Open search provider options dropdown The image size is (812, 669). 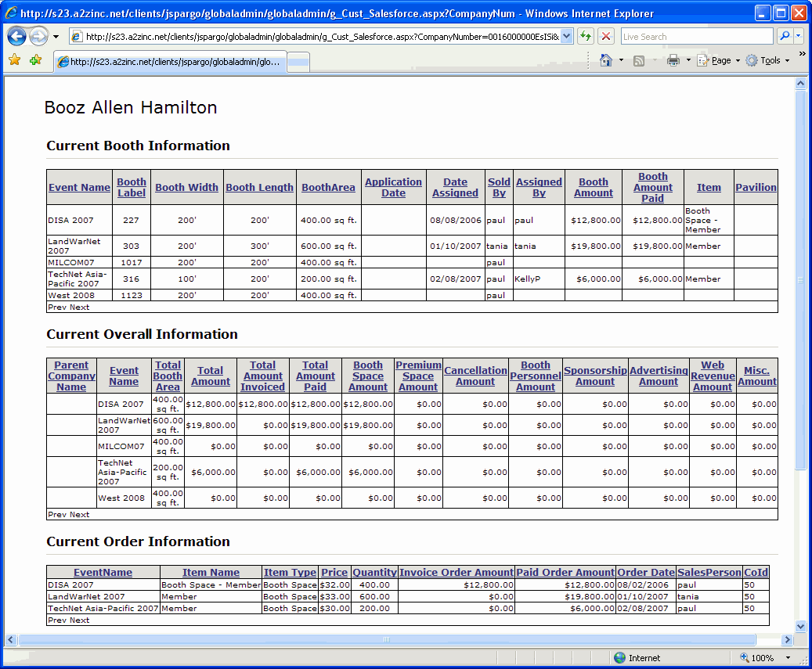pyautogui.click(x=798, y=36)
